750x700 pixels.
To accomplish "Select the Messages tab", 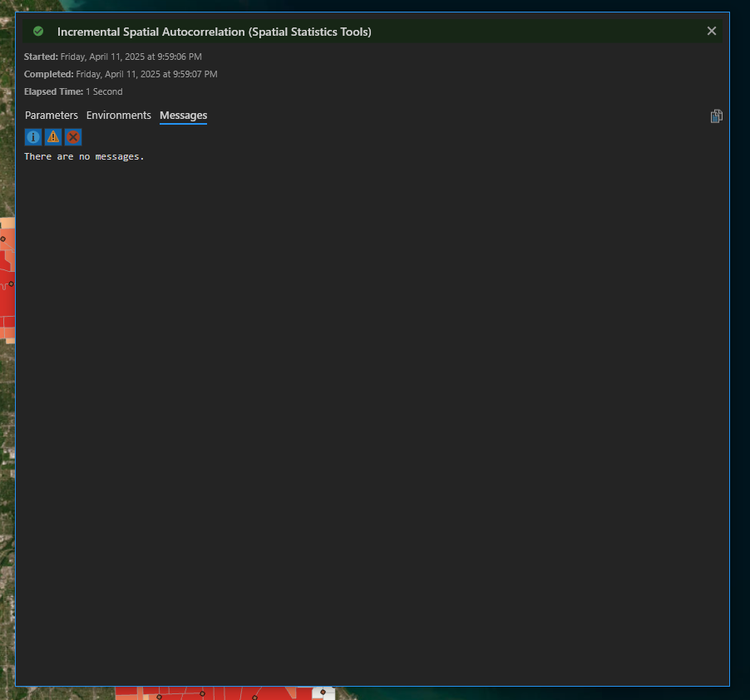I will point(183,116).
